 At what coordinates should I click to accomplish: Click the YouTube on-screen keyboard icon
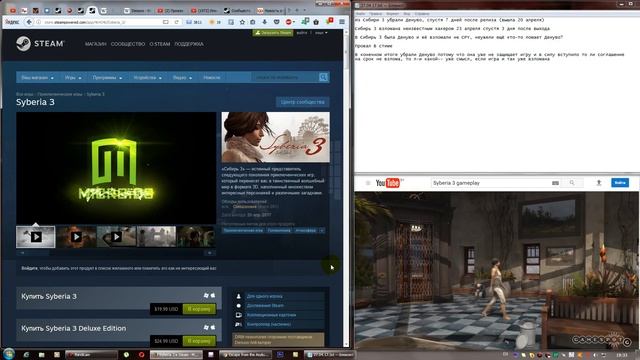(555, 183)
